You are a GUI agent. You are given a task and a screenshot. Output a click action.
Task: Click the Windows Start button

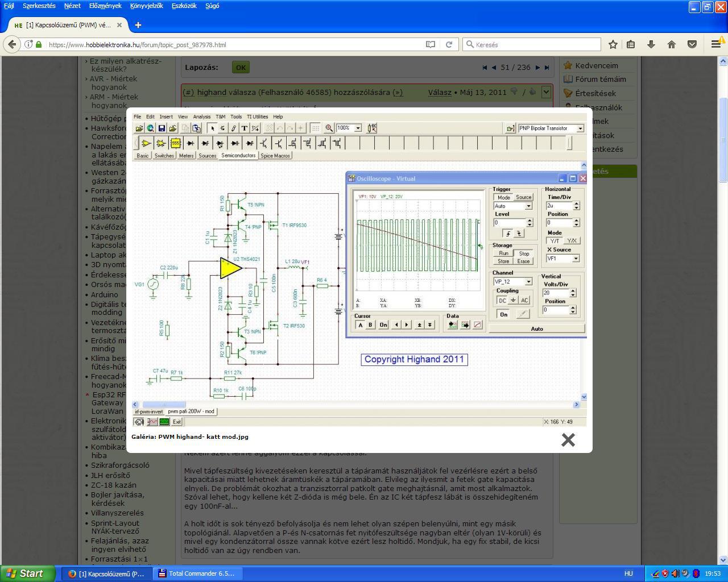(27, 573)
